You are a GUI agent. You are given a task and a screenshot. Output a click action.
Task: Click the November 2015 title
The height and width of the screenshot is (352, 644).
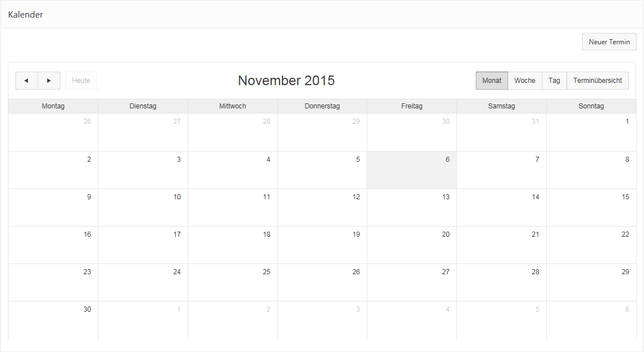286,81
